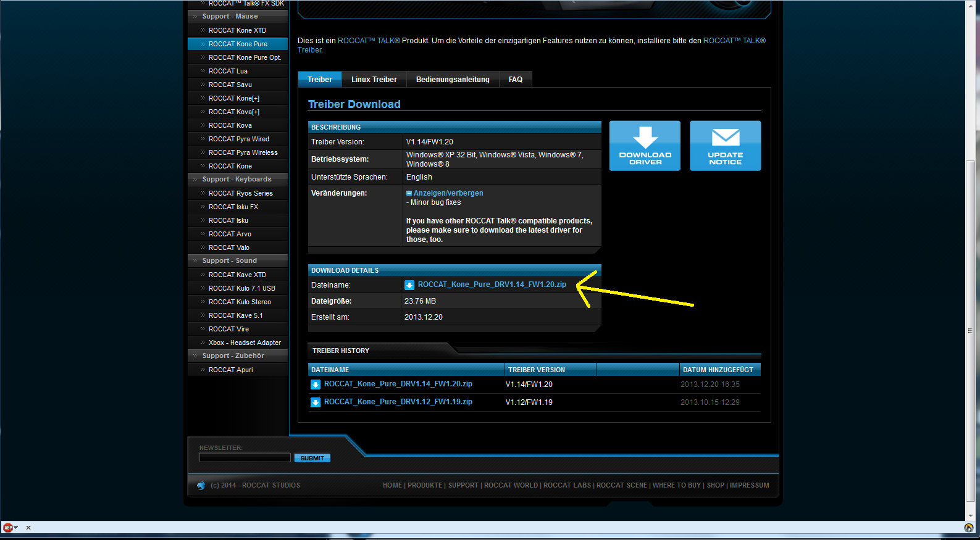Download ROCCAT_Kone_Pure_DRV1.14_FW1.20.zip in Download Details
The width and height of the screenshot is (980, 540).
click(x=492, y=285)
